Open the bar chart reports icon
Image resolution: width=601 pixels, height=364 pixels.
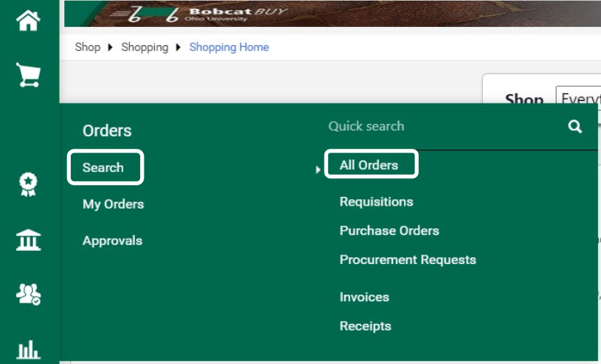[28, 349]
